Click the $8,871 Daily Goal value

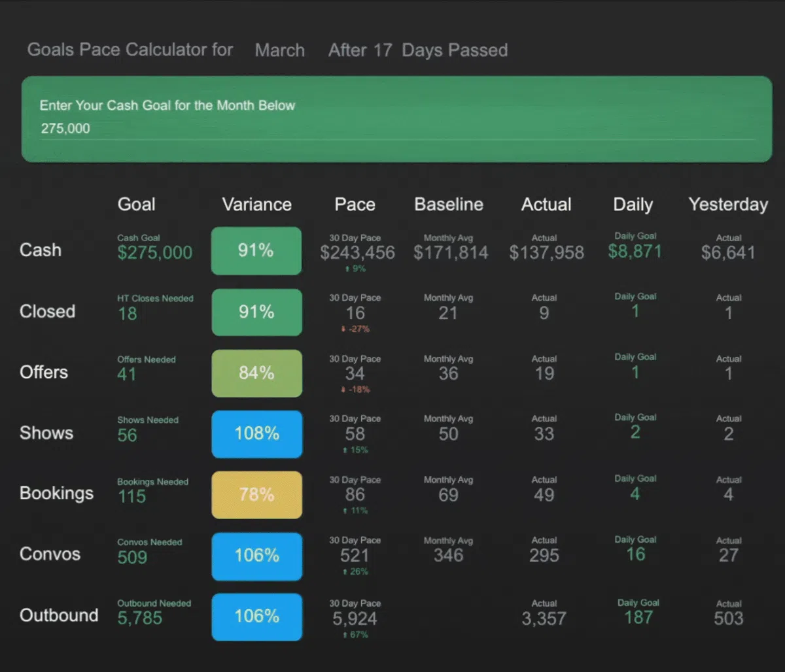point(635,252)
